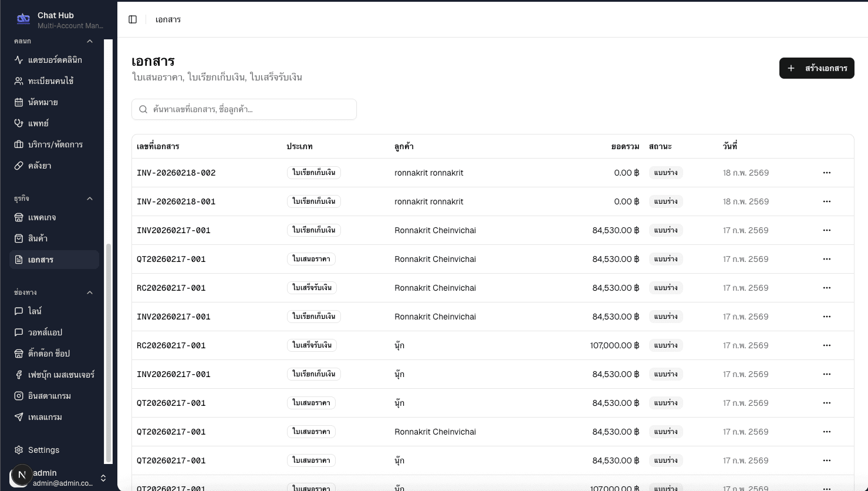The width and height of the screenshot is (868, 491).
Task: Open the clinic dashboard (แดชบอร์ดคลินิก) icon
Action: (x=19, y=60)
